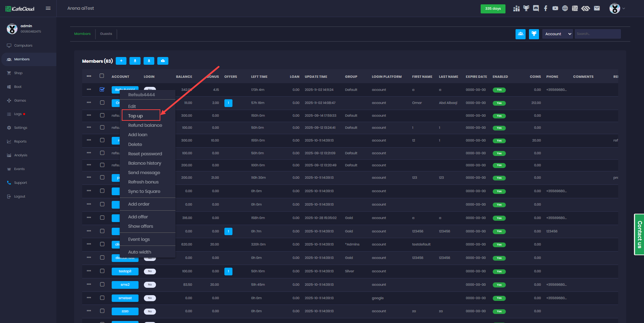Click the blue trophy button near search
The image size is (644, 323).
pos(534,34)
